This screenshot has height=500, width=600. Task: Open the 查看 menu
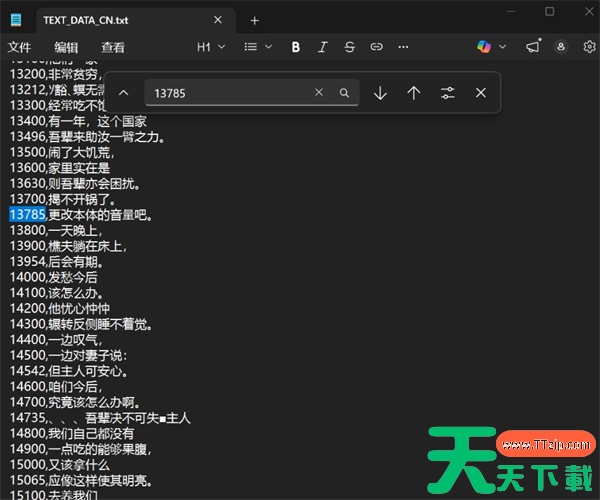pos(113,47)
